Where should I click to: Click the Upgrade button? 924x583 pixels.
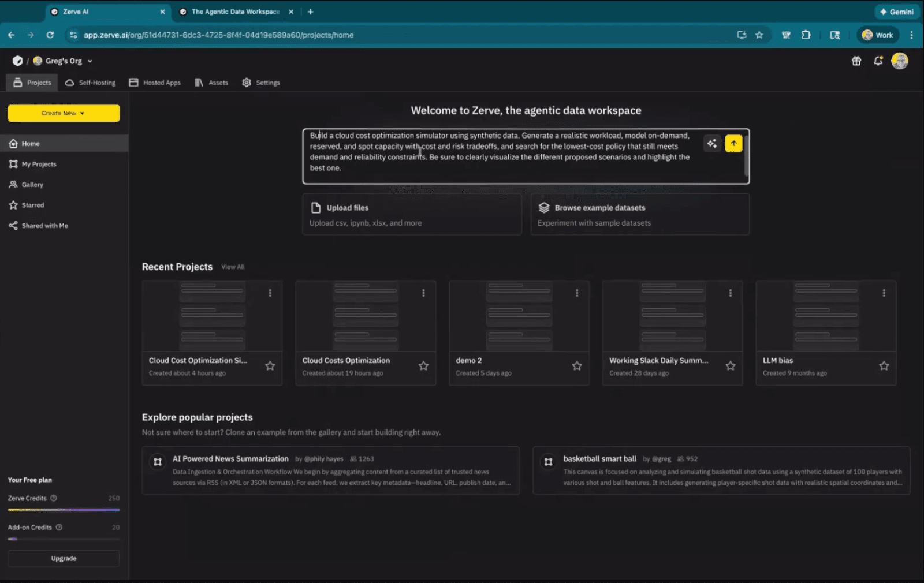[x=63, y=558]
